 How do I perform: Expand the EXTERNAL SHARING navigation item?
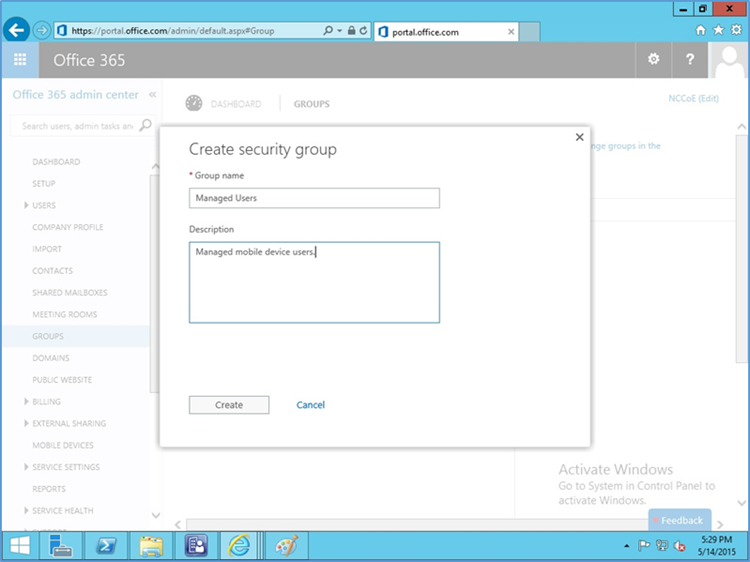click(x=26, y=423)
